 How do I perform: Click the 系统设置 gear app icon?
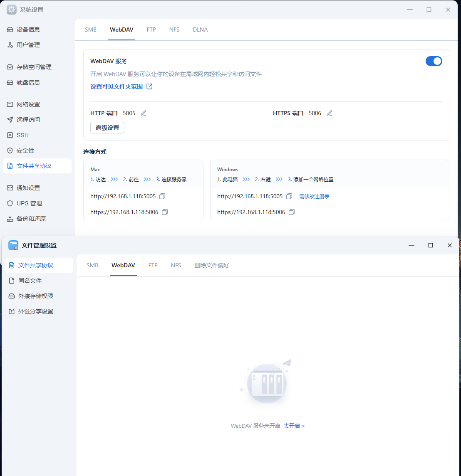(x=12, y=10)
